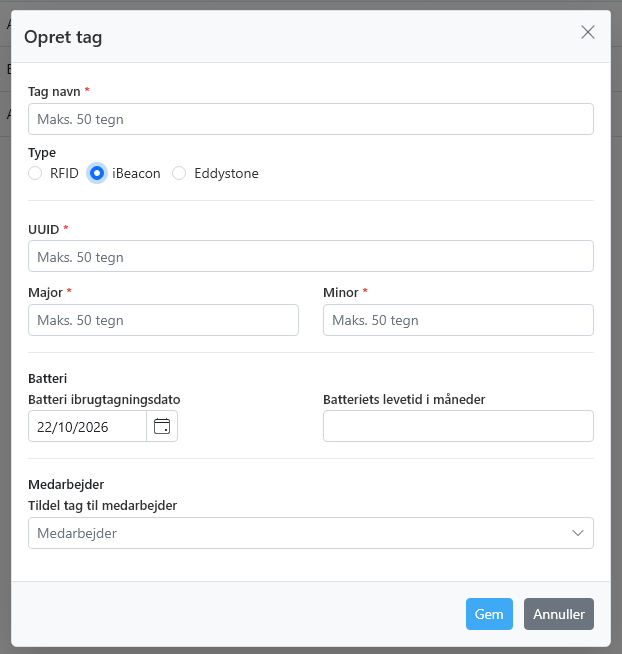Image resolution: width=622 pixels, height=654 pixels.
Task: Click the battery date 22/10/2026 field
Action: pos(87,426)
